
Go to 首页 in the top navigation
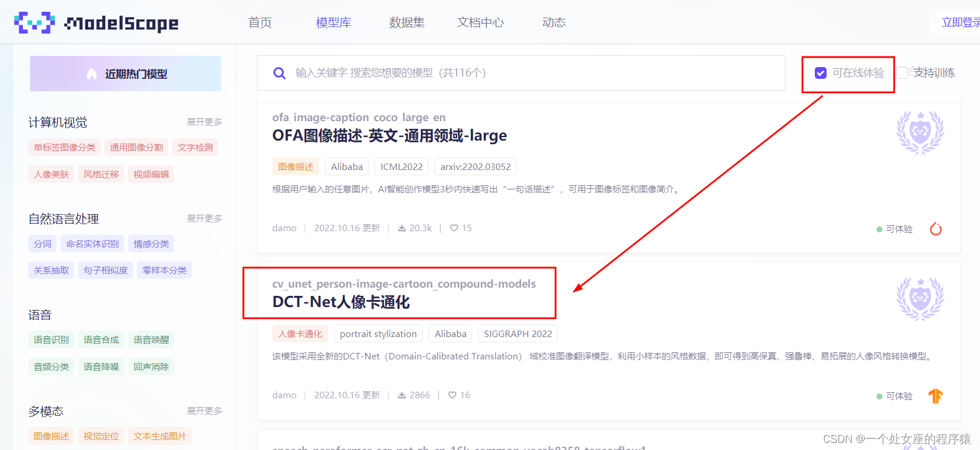coord(260,22)
